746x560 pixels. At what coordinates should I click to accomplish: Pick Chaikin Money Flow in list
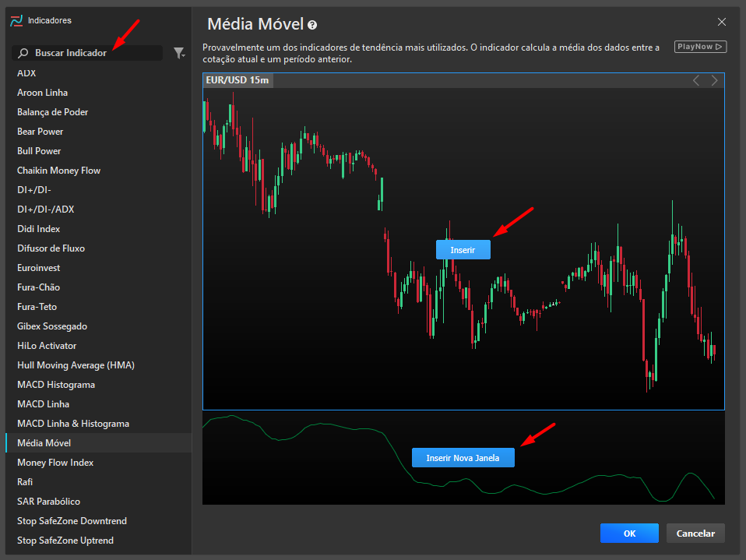pos(58,171)
